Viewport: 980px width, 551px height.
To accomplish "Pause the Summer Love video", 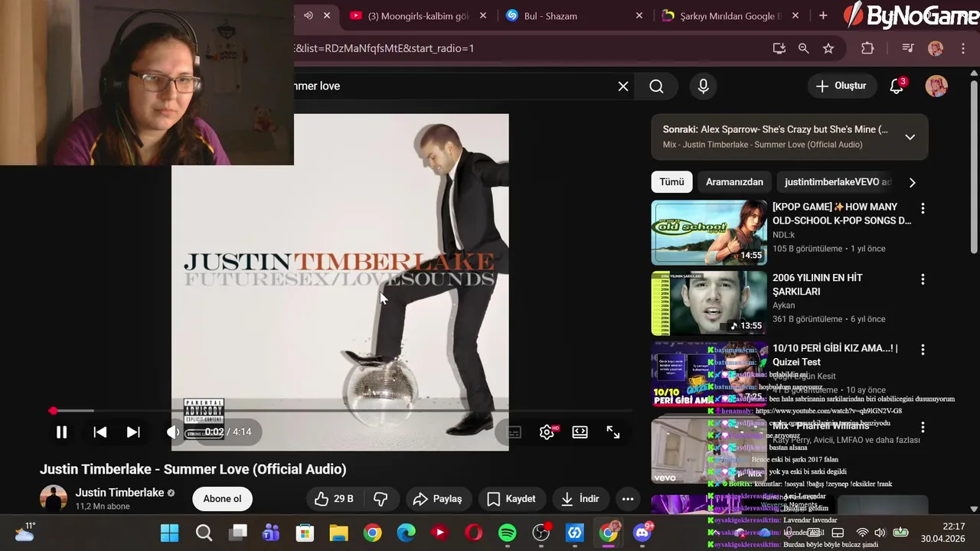I will click(x=61, y=432).
